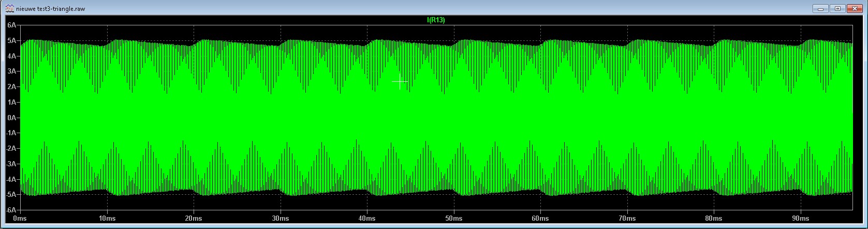Click the LTspice waveform window icon
The image size is (868, 229).
coord(9,8)
